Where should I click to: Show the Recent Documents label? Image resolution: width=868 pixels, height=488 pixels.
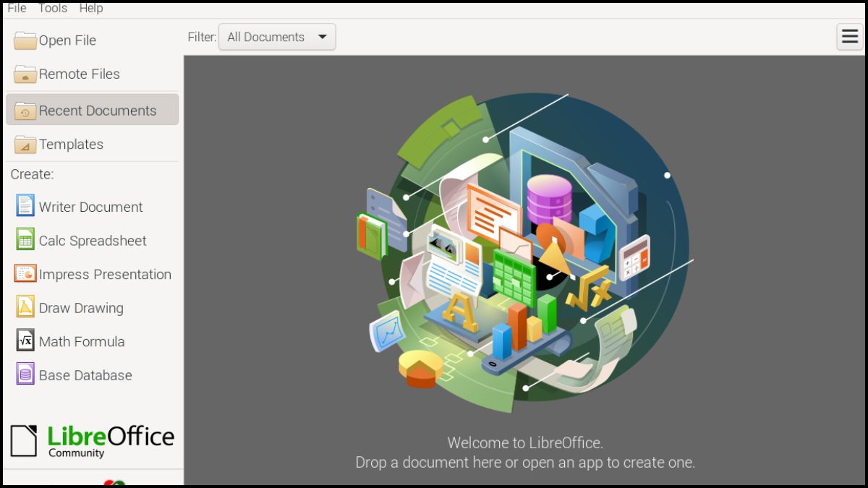pyautogui.click(x=98, y=111)
